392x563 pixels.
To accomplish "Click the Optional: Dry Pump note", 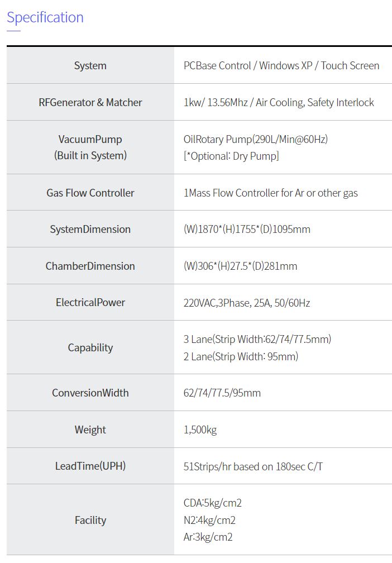I will pos(231,156).
